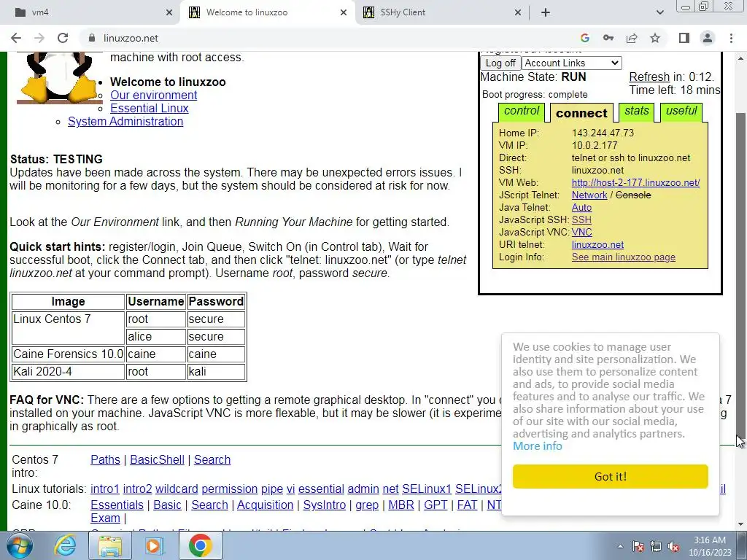Open Caine Acquisition link

click(265, 505)
